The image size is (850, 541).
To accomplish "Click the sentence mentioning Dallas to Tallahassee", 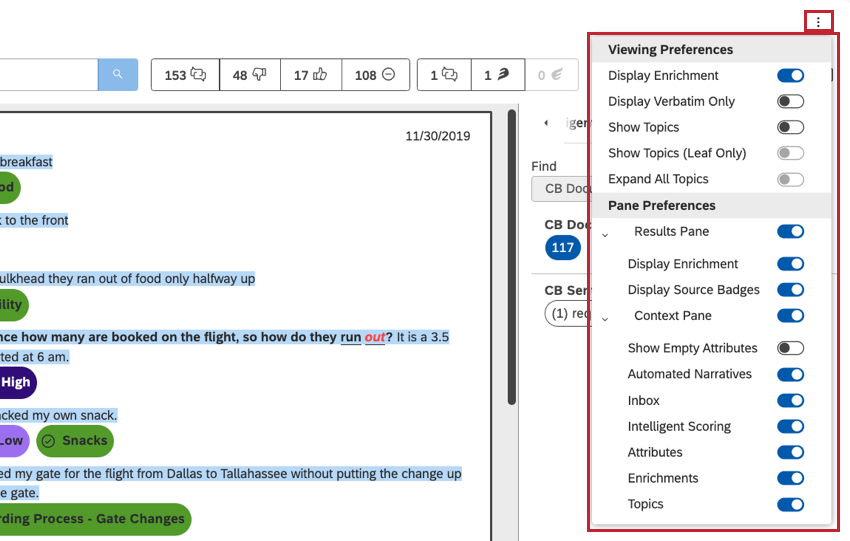I will click(x=230, y=474).
